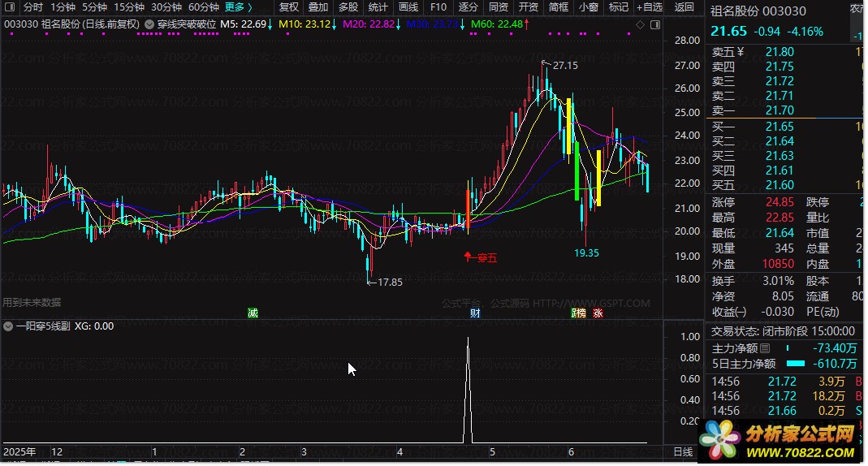The image size is (868, 466).
Task: Open 统计 statistics tool
Action: click(378, 7)
